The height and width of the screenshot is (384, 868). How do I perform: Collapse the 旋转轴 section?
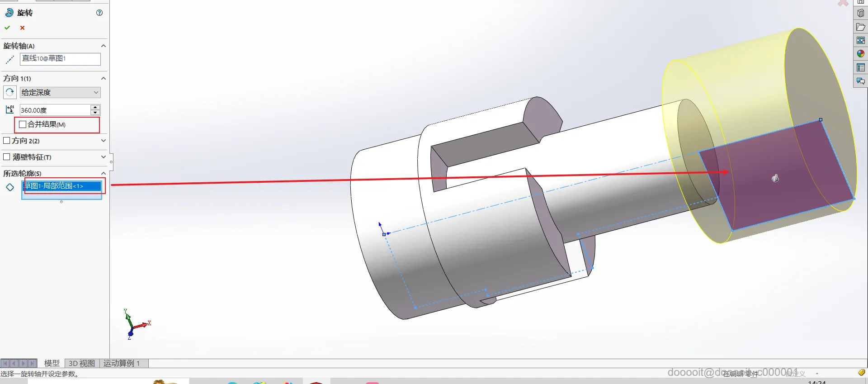(x=104, y=46)
